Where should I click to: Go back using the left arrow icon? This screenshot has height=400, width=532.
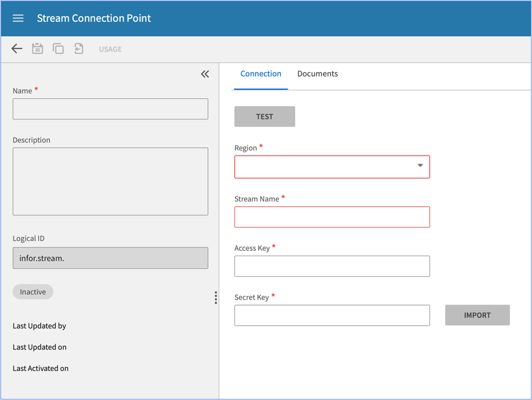(x=17, y=49)
